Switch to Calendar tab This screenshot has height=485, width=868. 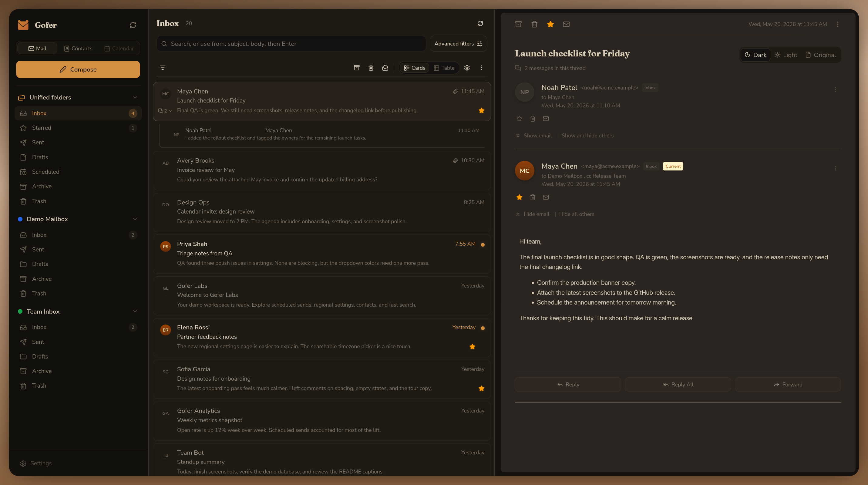tap(119, 48)
